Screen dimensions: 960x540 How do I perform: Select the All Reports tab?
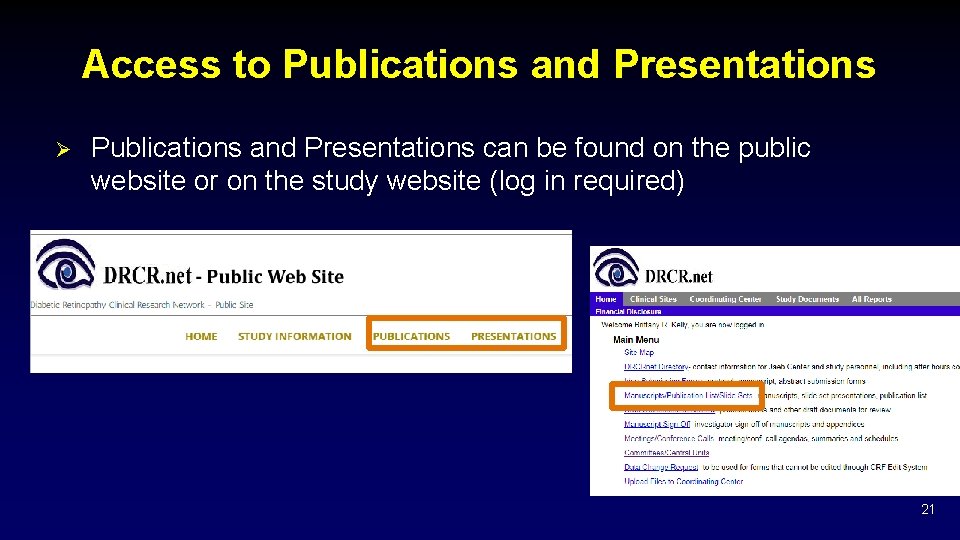872,299
